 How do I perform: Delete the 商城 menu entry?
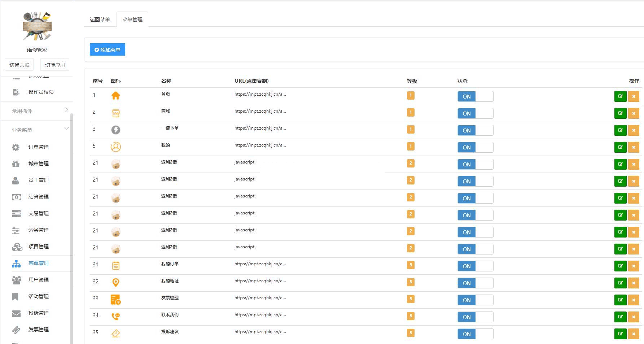(634, 113)
